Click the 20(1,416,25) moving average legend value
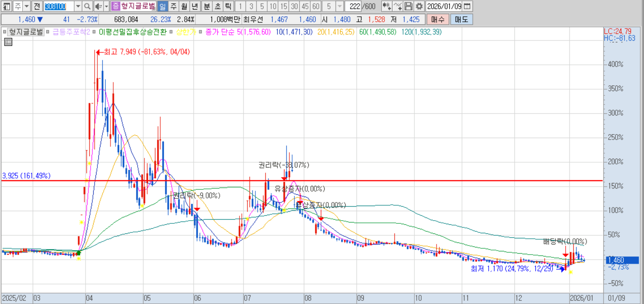Screen dimensions: 644x304 336,32
